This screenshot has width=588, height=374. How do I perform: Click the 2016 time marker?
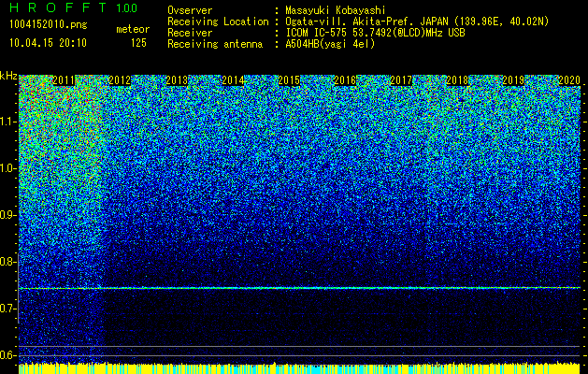345,80
